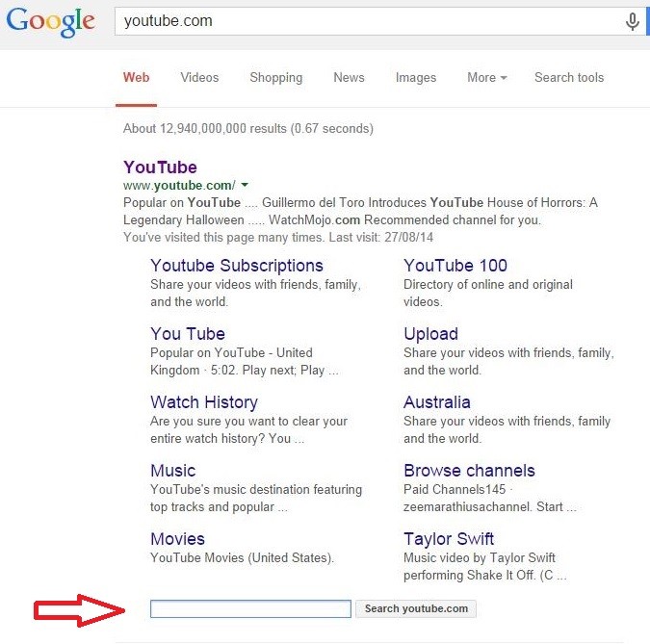Switch to the Videos tab

199,78
